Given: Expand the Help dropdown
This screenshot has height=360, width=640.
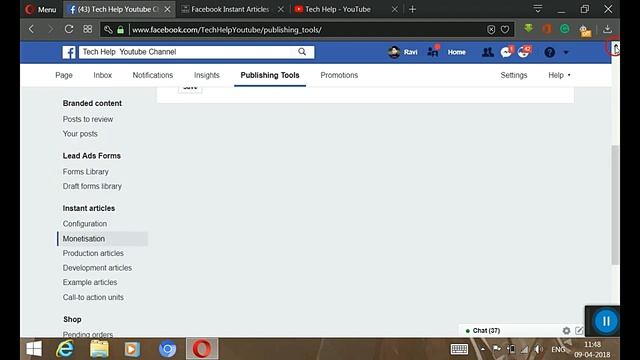Looking at the screenshot, I should tap(559, 75).
